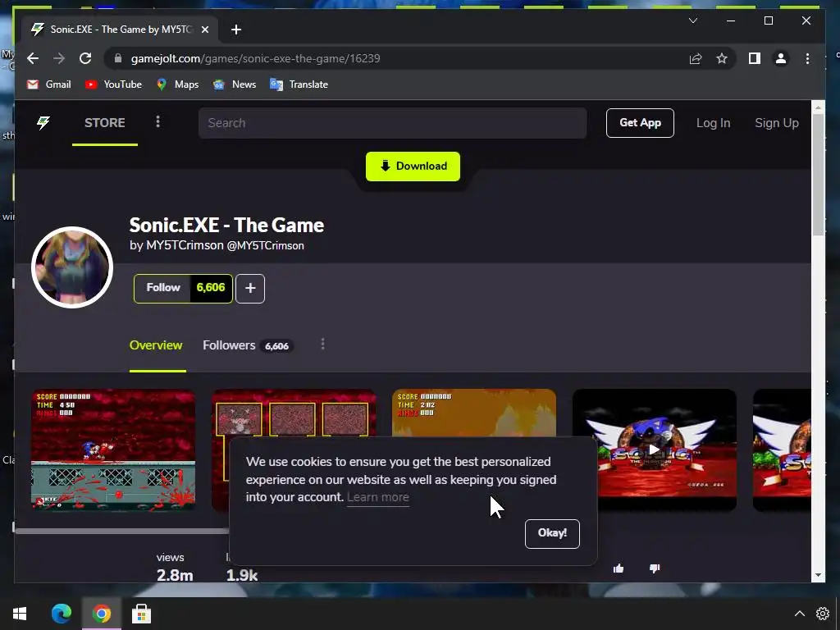Like the game with thumbs up
The height and width of the screenshot is (630, 840).
click(619, 568)
